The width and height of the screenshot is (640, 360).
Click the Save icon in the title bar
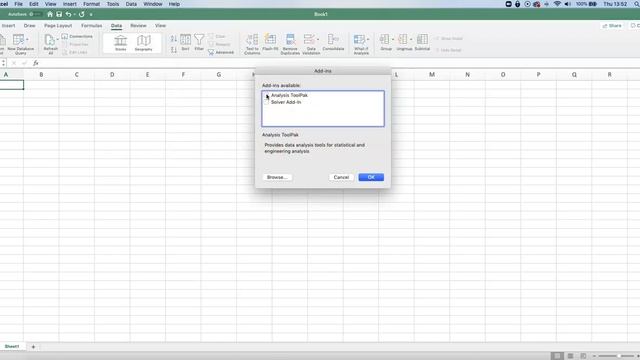(x=59, y=14)
